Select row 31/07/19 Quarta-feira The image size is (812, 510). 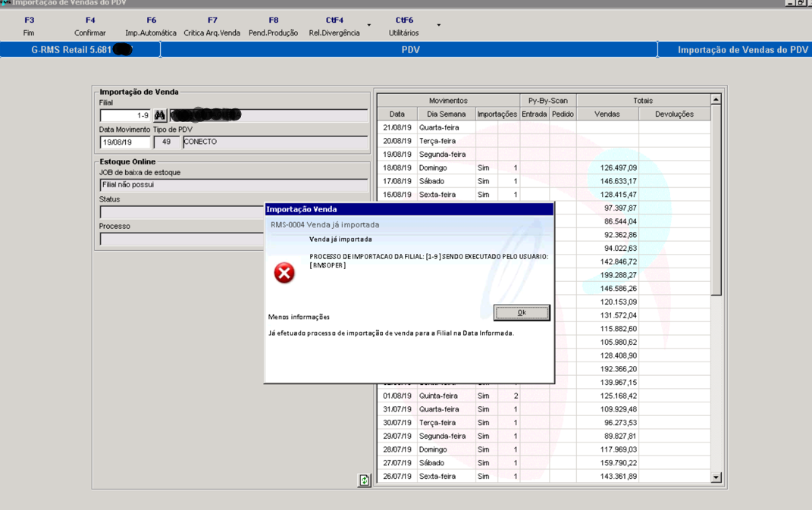click(544, 409)
